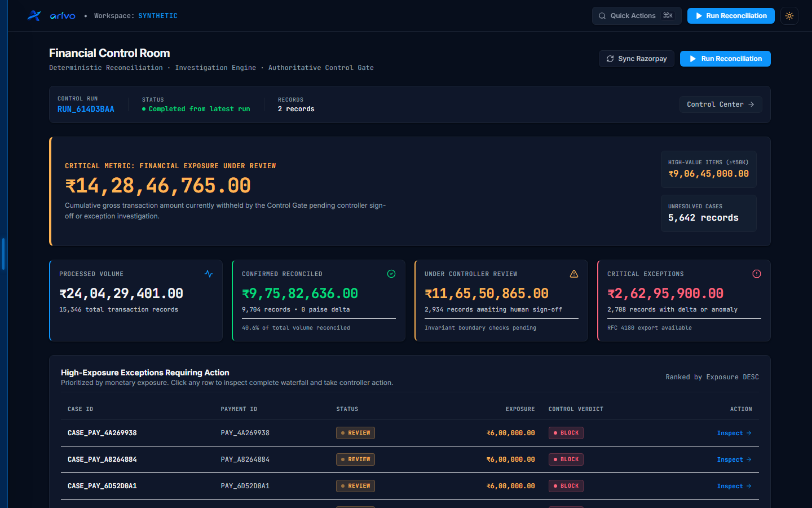
Task: Click the RFC 4180 export available text
Action: pyautogui.click(x=650, y=328)
